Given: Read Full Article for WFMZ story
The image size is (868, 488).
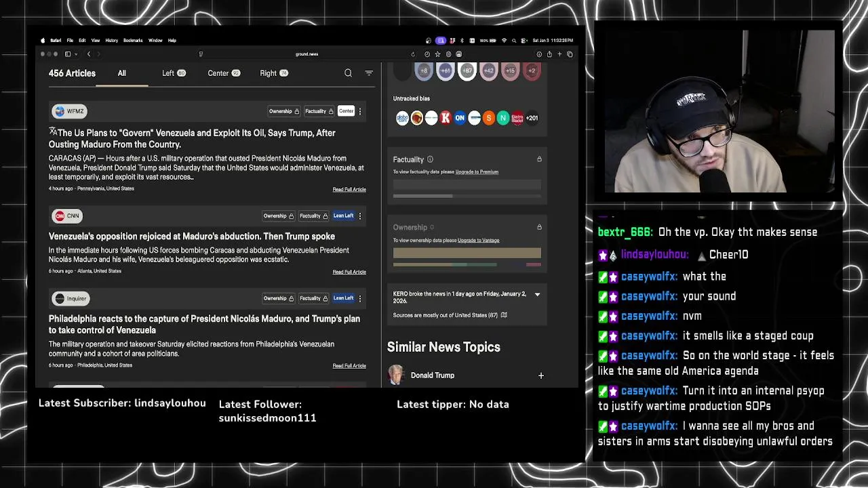Looking at the screenshot, I should 349,190.
